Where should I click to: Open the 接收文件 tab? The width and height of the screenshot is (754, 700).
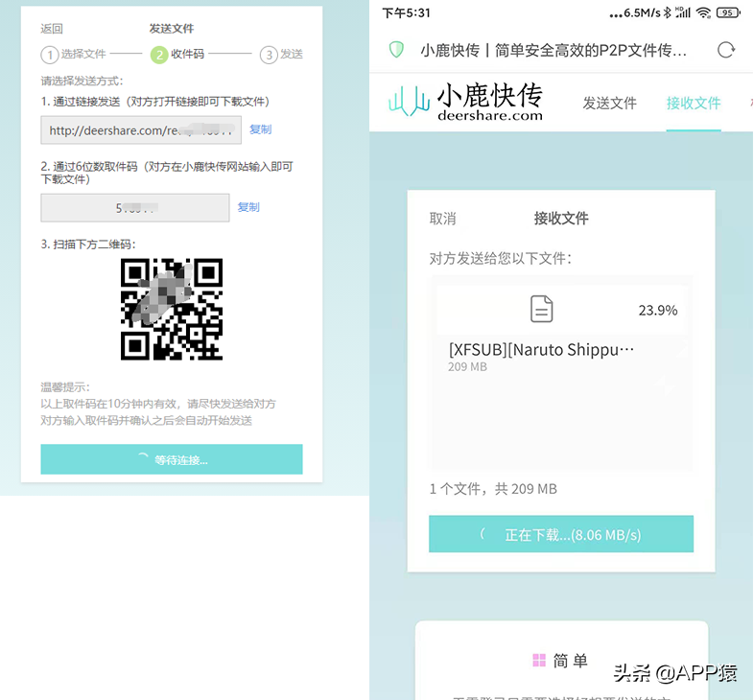(x=694, y=103)
